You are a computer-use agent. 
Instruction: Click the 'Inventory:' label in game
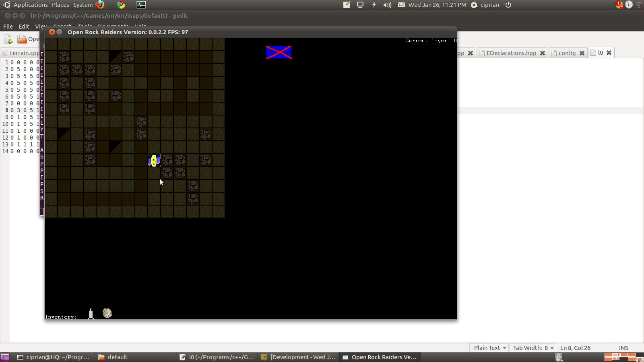(60, 317)
